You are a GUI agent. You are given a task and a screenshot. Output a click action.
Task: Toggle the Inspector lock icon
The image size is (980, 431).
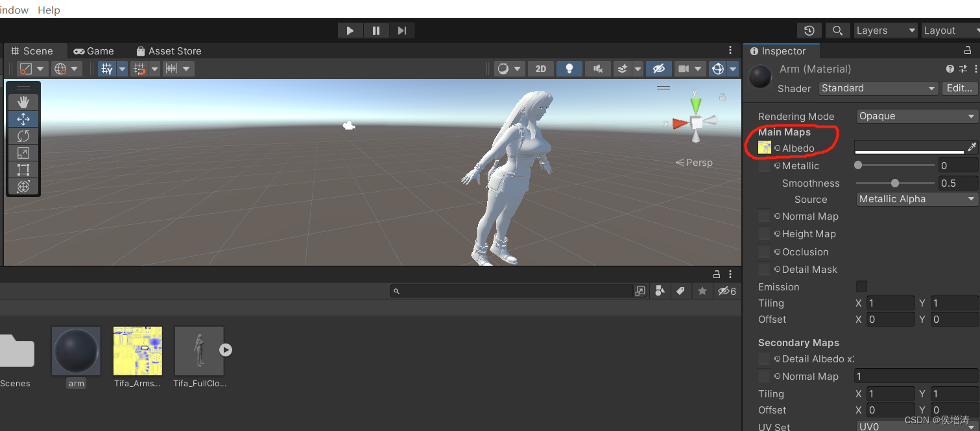pos(968,51)
